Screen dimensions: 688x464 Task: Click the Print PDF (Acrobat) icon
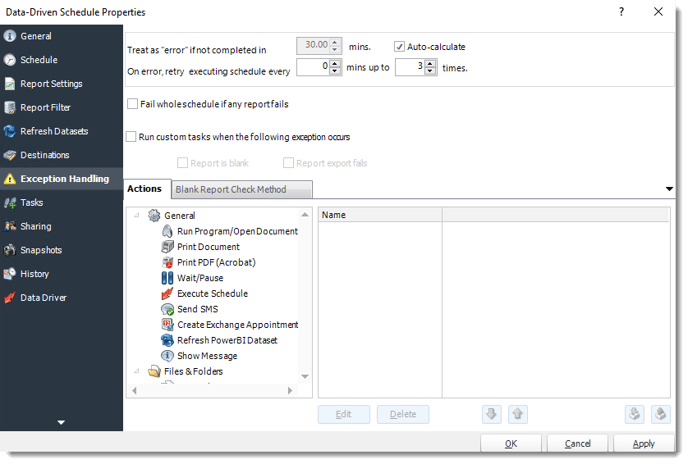tap(167, 263)
